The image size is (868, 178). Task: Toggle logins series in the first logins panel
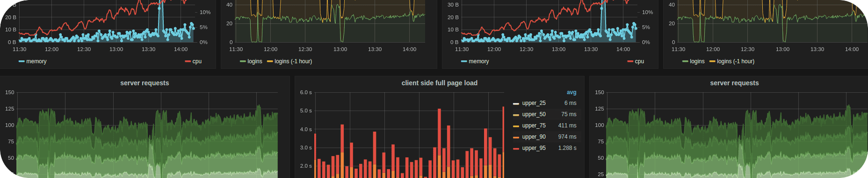pos(254,61)
